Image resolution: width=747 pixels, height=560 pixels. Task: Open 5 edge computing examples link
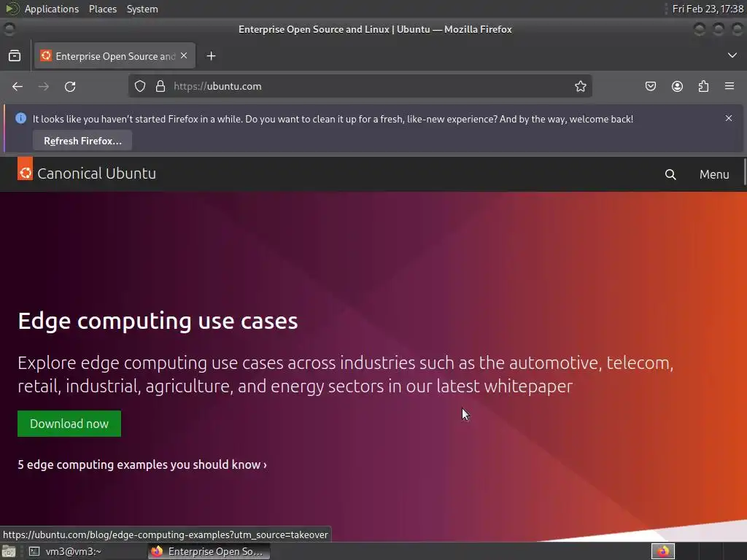click(142, 464)
